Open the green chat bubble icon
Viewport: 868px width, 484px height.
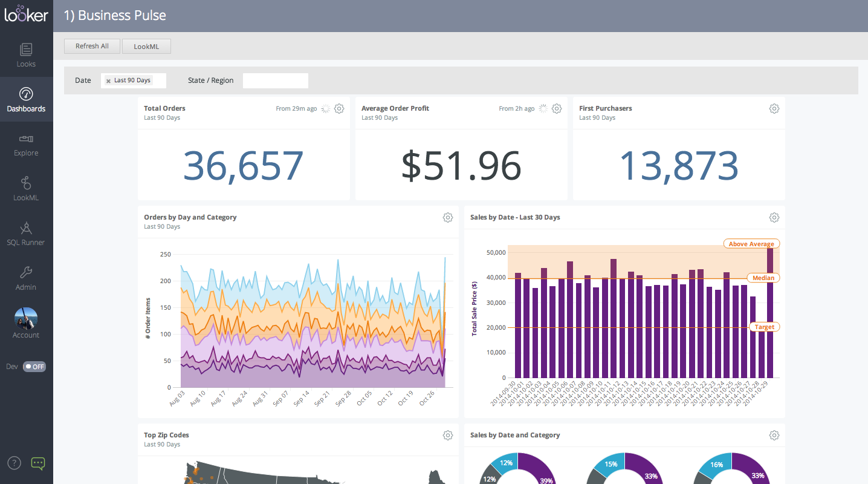pos(38,463)
